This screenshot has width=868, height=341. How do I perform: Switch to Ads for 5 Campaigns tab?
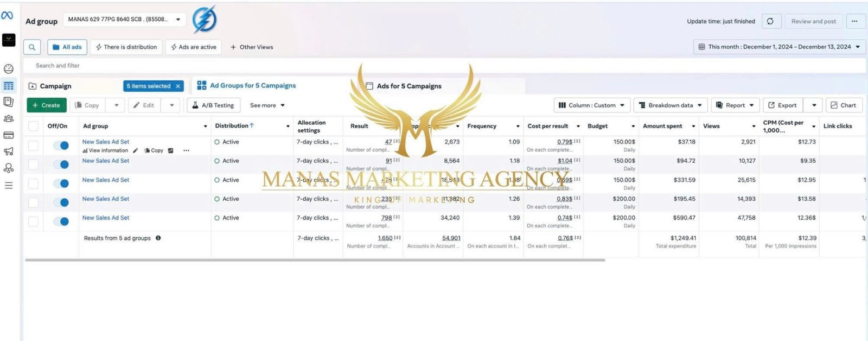(409, 86)
